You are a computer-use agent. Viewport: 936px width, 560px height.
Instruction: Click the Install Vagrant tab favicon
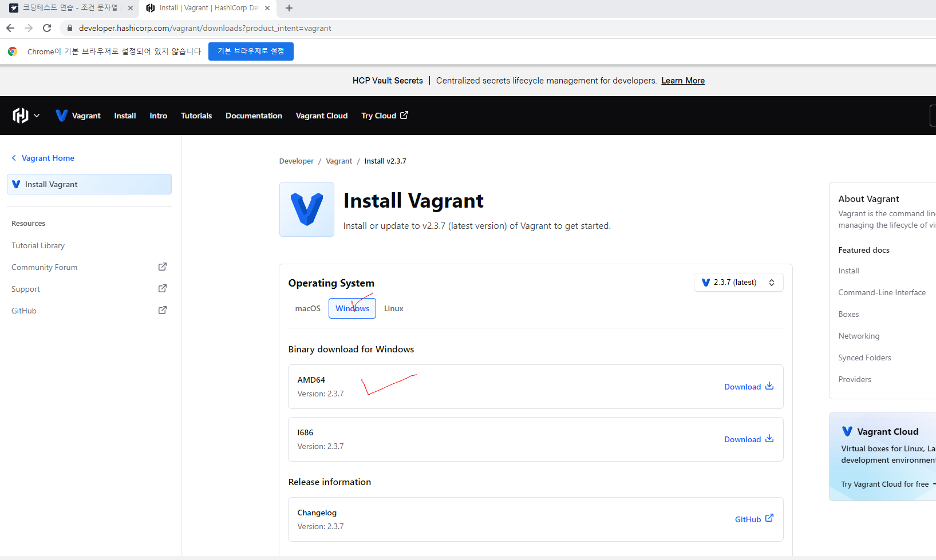click(x=151, y=8)
